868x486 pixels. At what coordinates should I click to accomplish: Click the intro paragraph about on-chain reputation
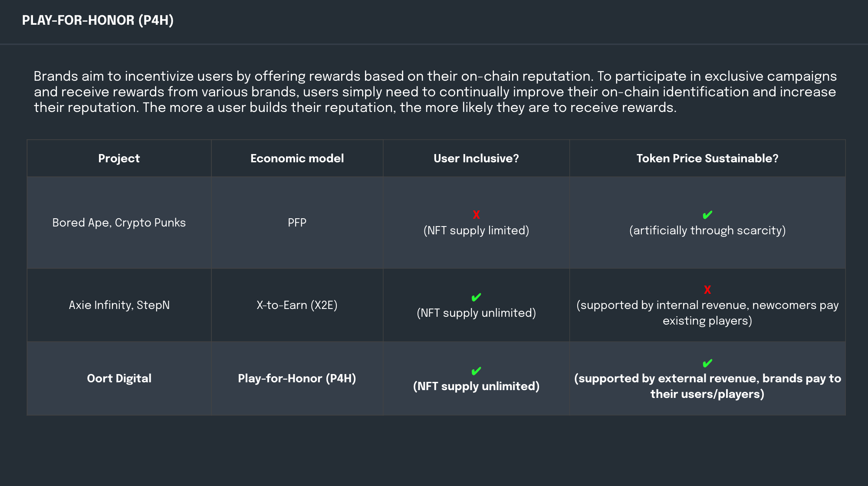(x=435, y=92)
